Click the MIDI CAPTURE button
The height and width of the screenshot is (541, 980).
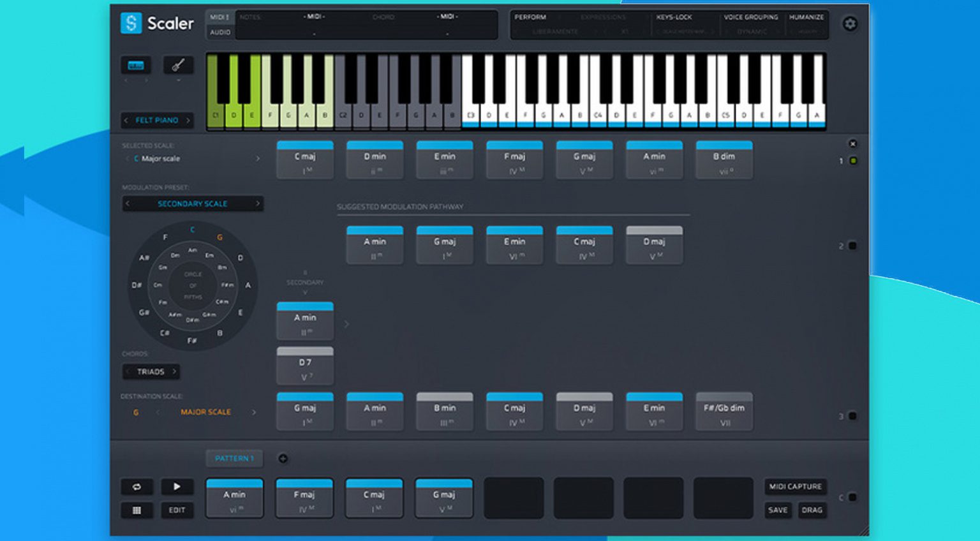tap(795, 487)
